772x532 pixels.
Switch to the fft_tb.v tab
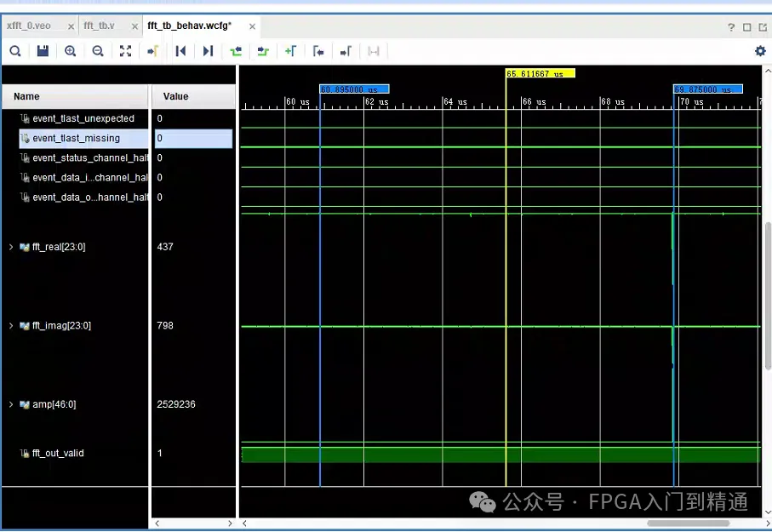(99, 26)
